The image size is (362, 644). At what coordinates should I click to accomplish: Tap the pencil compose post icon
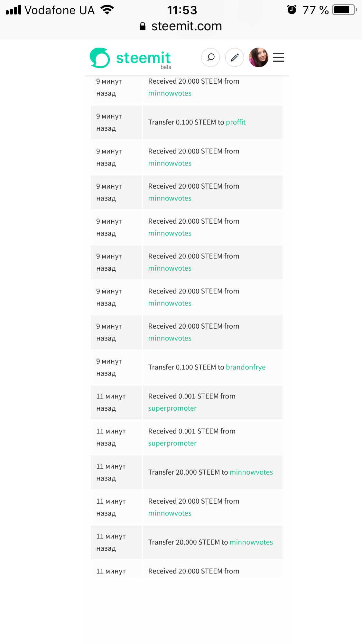coord(235,58)
